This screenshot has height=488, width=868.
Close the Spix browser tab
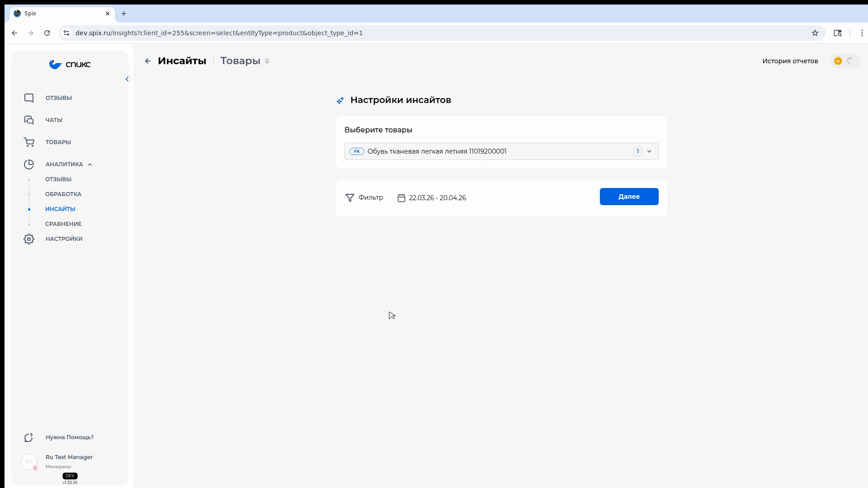click(108, 14)
